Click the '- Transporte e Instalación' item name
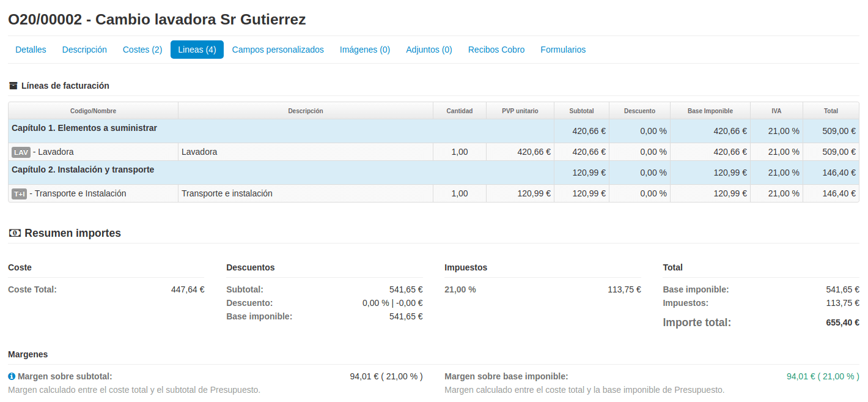This screenshot has height=402, width=868. (x=79, y=193)
